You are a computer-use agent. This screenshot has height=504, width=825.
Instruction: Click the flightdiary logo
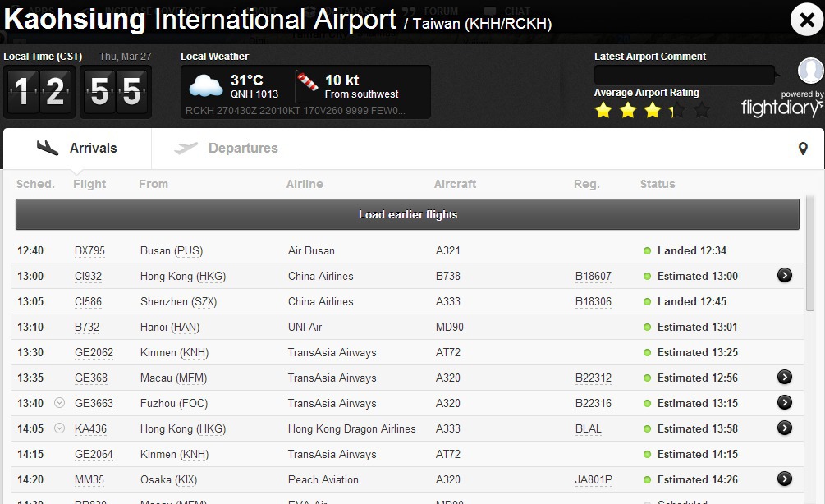pos(781,108)
